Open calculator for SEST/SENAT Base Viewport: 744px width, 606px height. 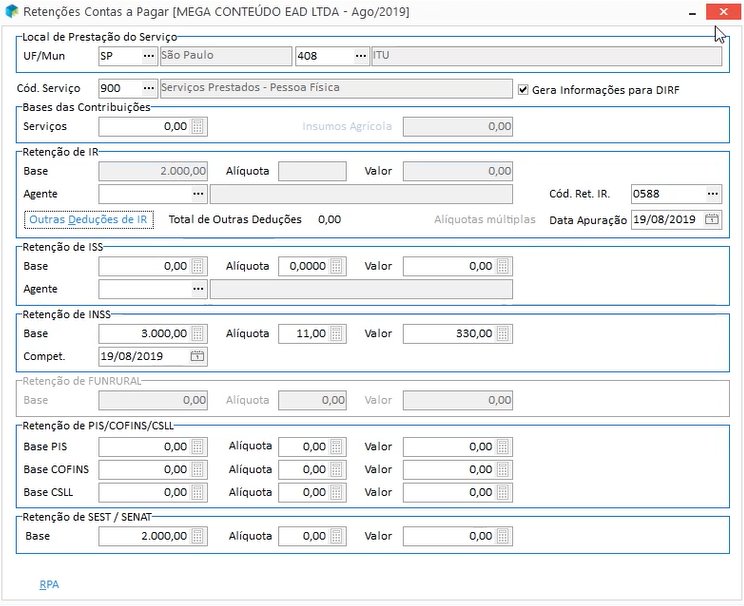198,536
